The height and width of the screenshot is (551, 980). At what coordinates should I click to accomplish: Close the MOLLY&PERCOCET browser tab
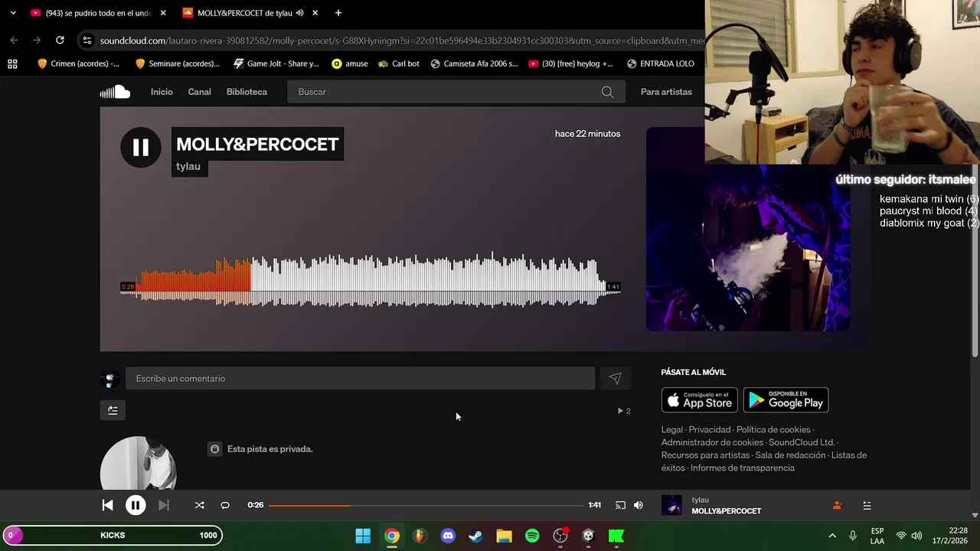pyautogui.click(x=315, y=13)
